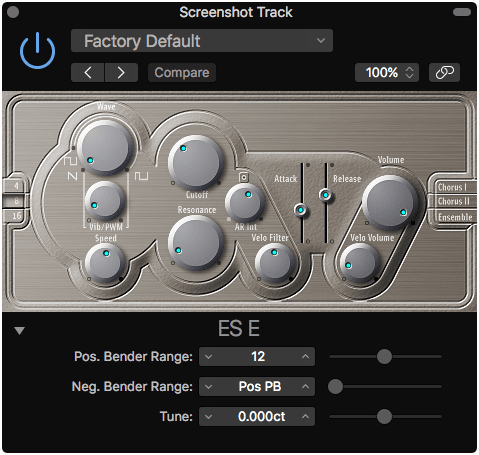
Task: Load the next preset with the right arrow
Action: (121, 72)
